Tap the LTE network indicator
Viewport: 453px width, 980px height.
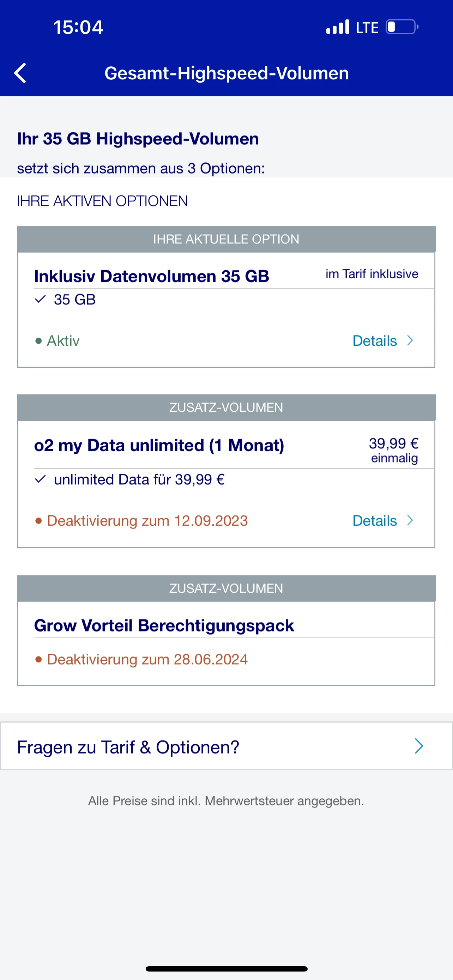point(367,28)
